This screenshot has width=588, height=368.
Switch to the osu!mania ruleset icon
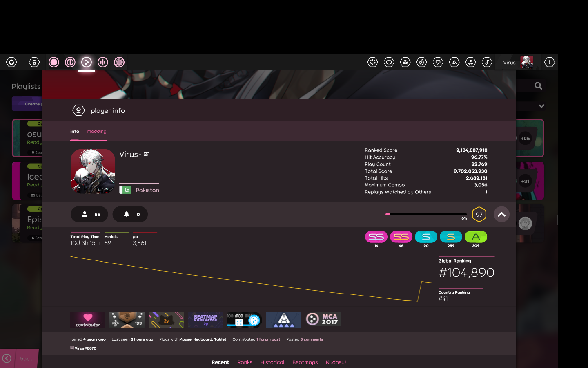pos(102,62)
